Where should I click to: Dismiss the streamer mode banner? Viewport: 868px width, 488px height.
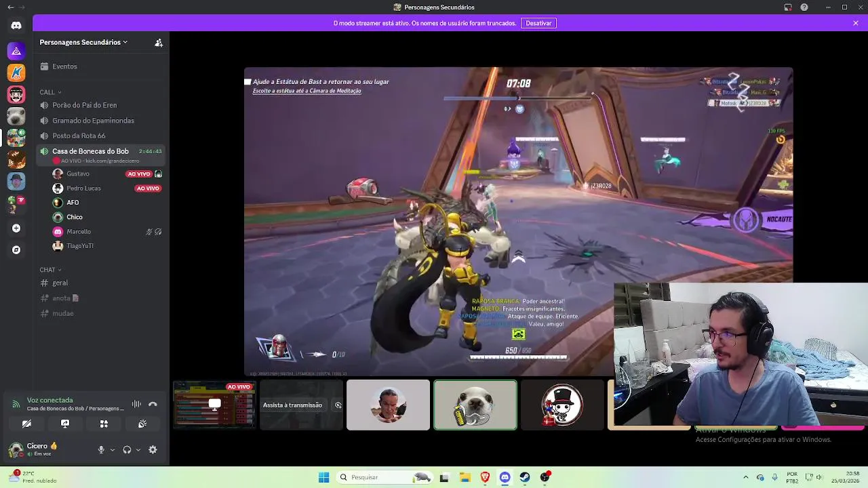856,23
